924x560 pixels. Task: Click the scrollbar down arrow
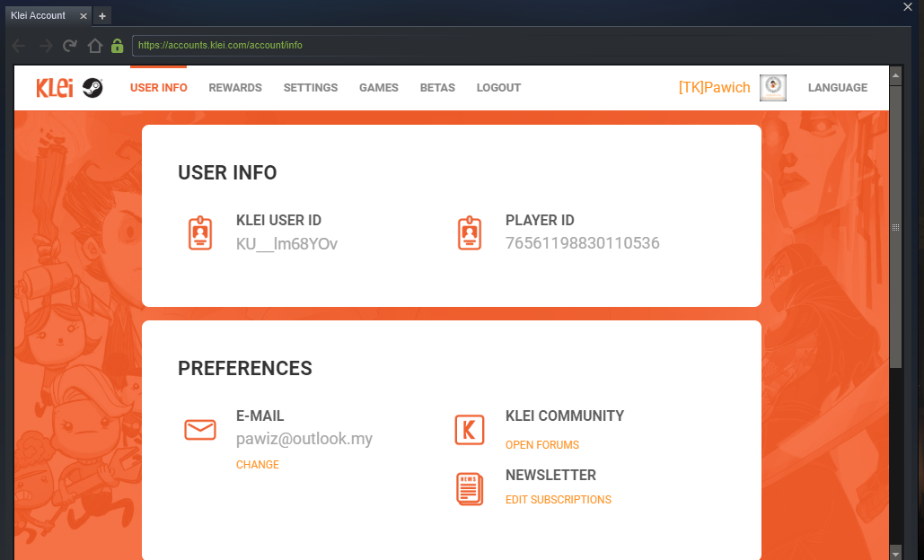click(x=896, y=554)
